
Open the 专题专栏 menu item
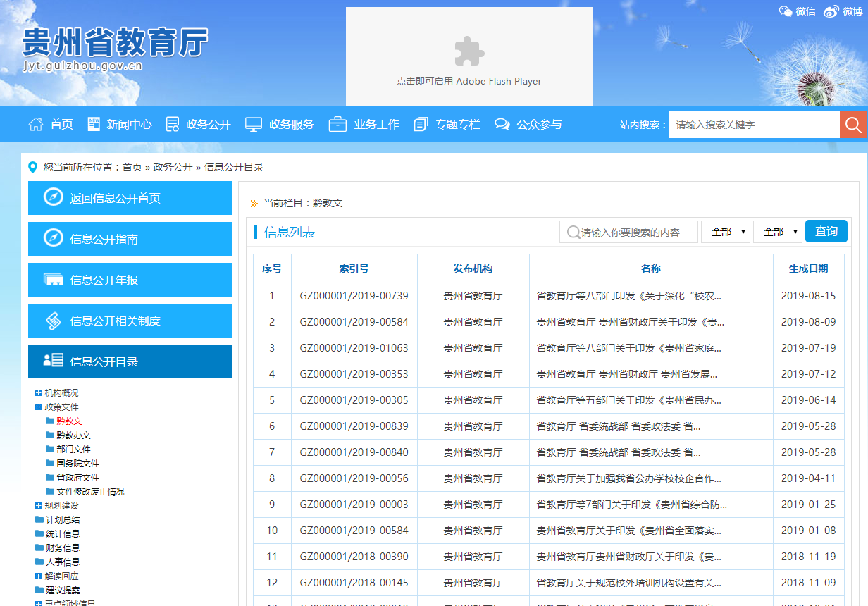457,125
